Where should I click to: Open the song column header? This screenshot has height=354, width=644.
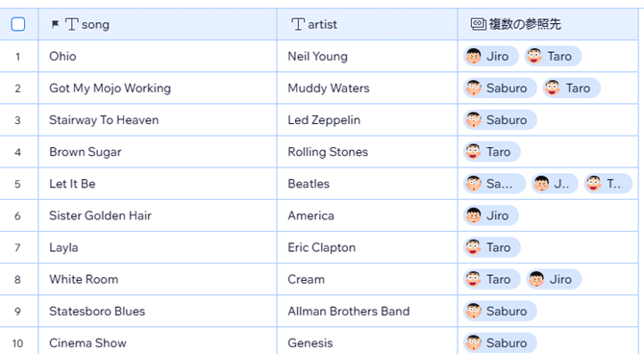click(158, 24)
